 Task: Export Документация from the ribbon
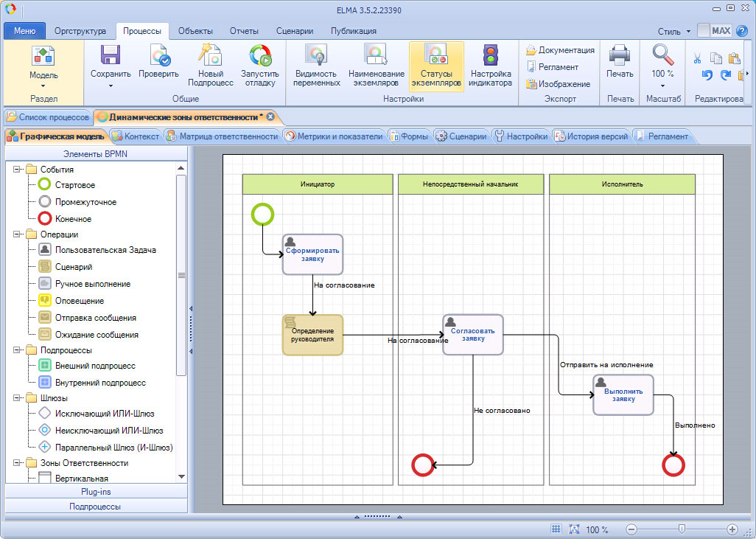tap(560, 50)
